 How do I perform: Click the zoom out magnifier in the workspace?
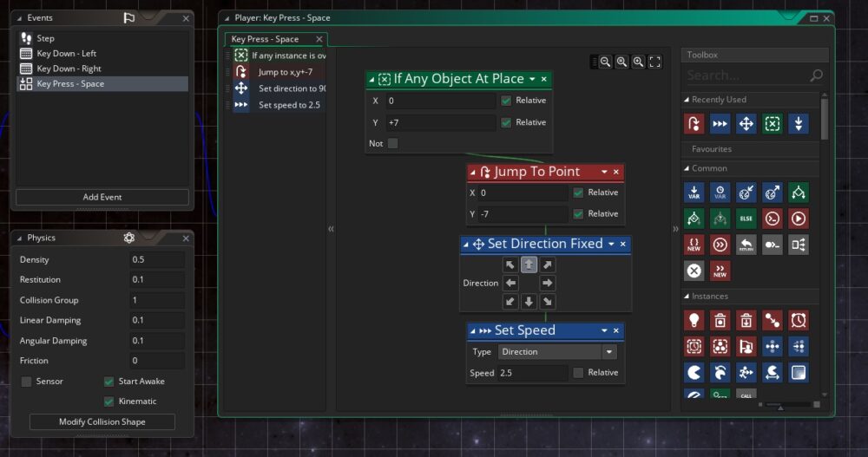point(606,62)
